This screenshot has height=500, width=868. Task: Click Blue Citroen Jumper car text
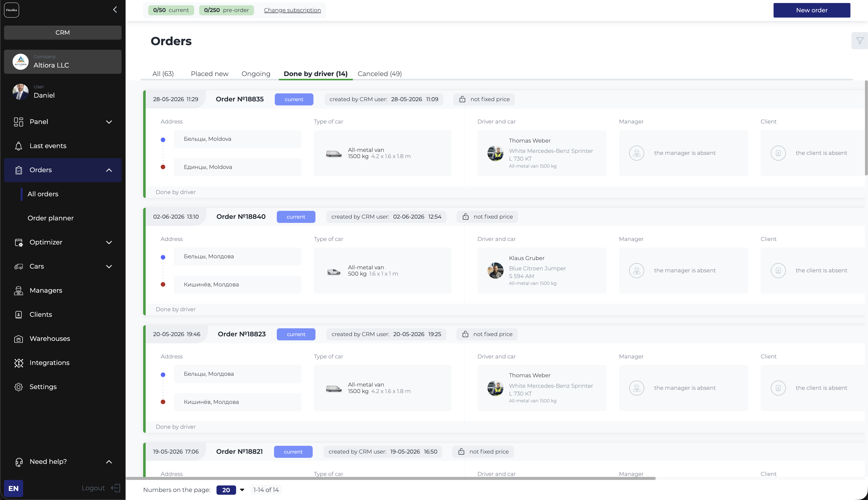537,269
